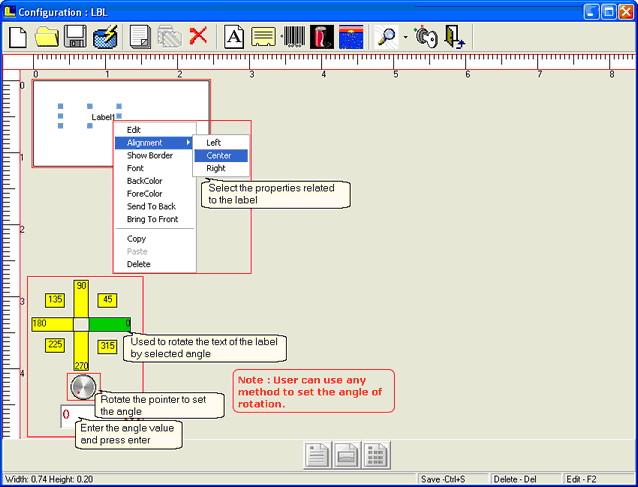Click the middle label preview icon at bottom

[347, 455]
